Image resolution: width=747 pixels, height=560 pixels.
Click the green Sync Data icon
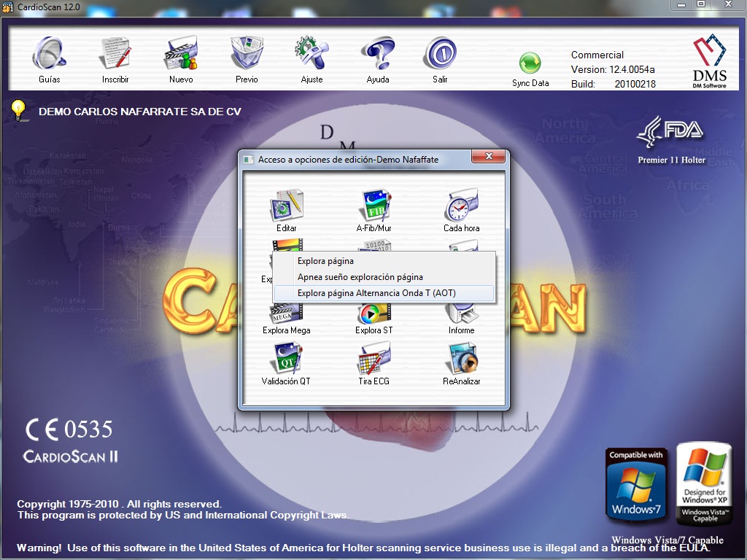530,63
